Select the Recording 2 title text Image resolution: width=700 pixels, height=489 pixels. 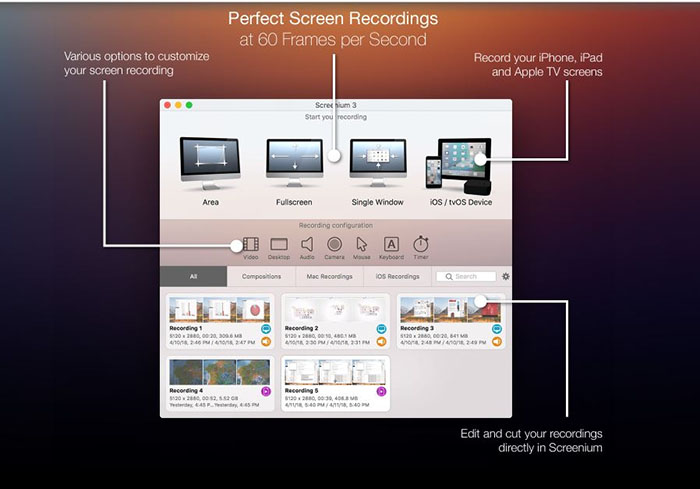[x=301, y=328]
